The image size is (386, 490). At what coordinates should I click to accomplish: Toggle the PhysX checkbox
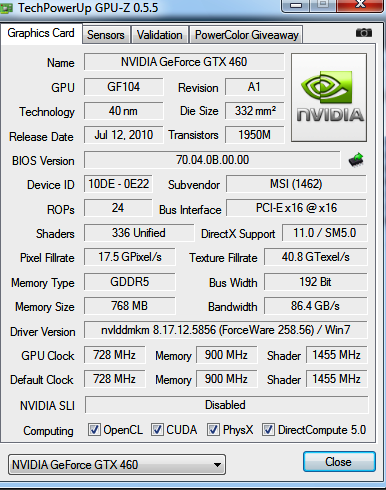[213, 430]
